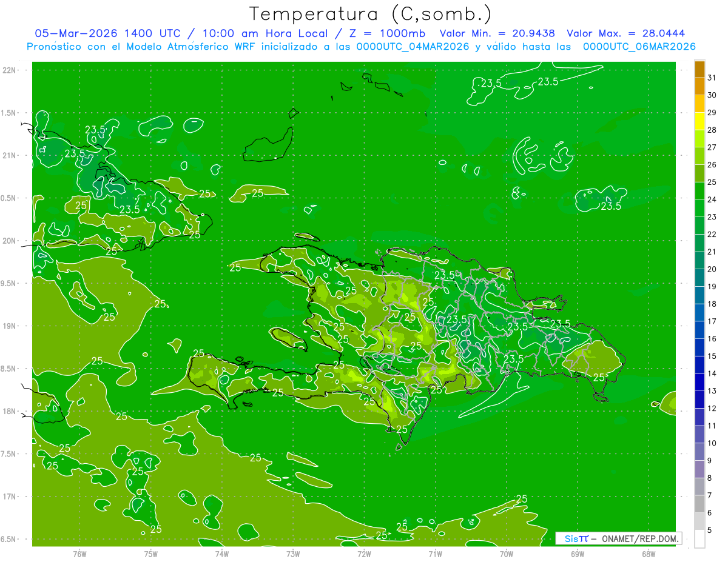
Task: Click the longitude axis label '69W'
Action: [577, 554]
